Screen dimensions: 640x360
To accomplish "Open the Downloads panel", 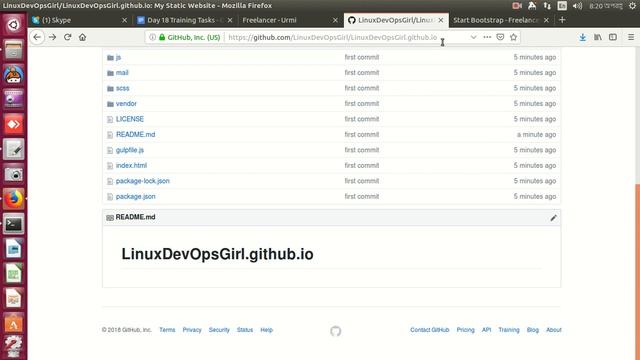I will [582, 37].
